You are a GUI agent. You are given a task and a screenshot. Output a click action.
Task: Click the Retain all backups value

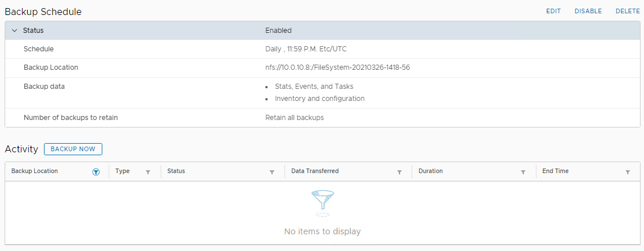pos(294,118)
